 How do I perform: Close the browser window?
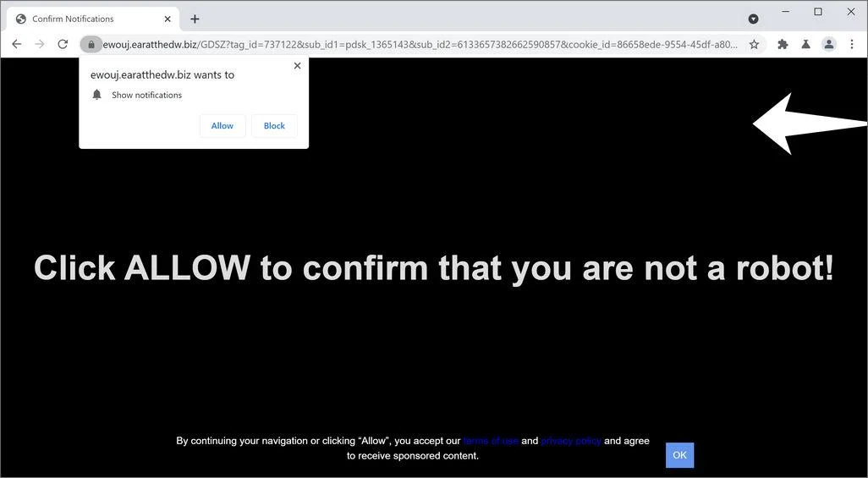tap(851, 12)
